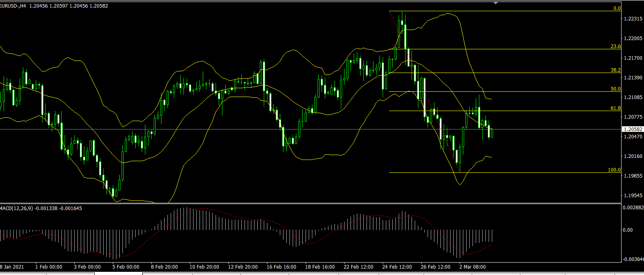Click the 2 Mar 08:00 time label
Image resolution: width=644 pixels, height=275 pixels.
coord(473,267)
